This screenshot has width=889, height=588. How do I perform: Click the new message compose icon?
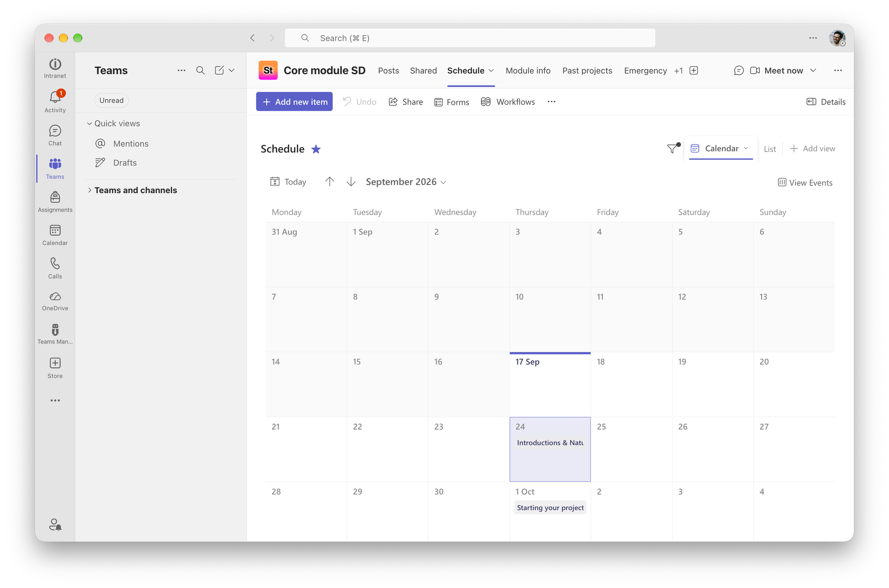point(219,70)
